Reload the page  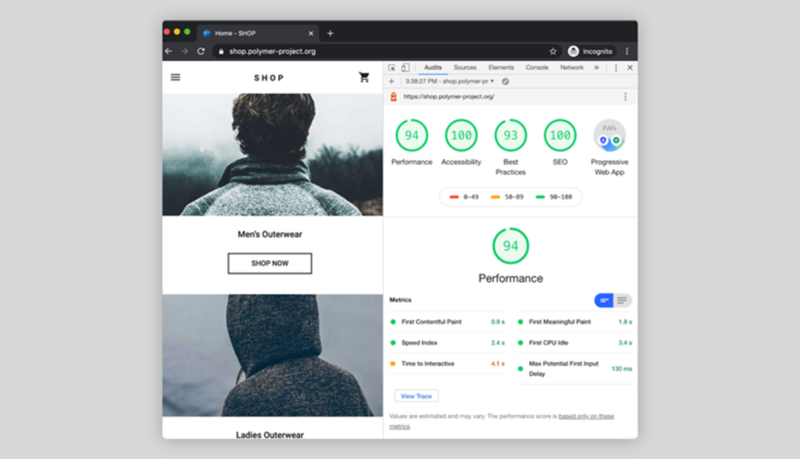pyautogui.click(x=201, y=51)
